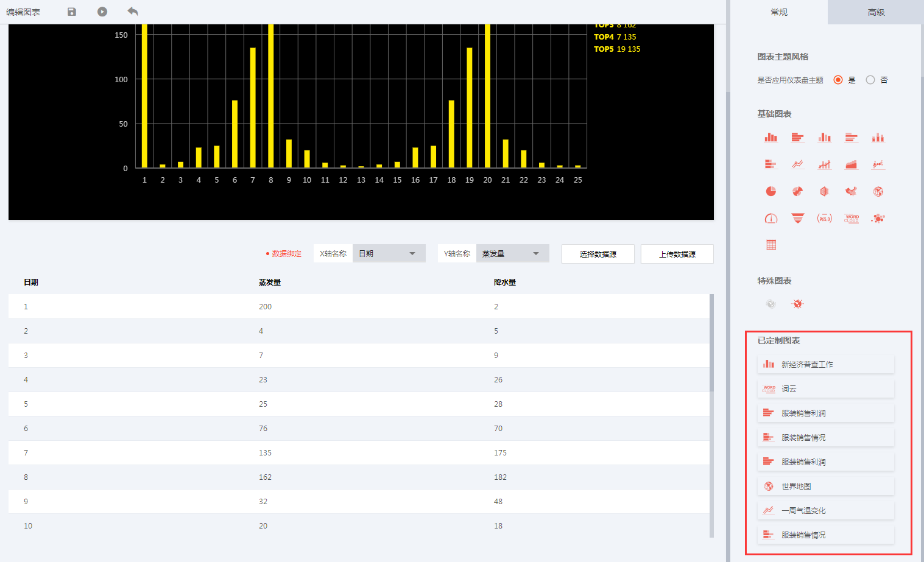Go back using the return arrow icon
The height and width of the screenshot is (562, 924).
click(x=133, y=12)
